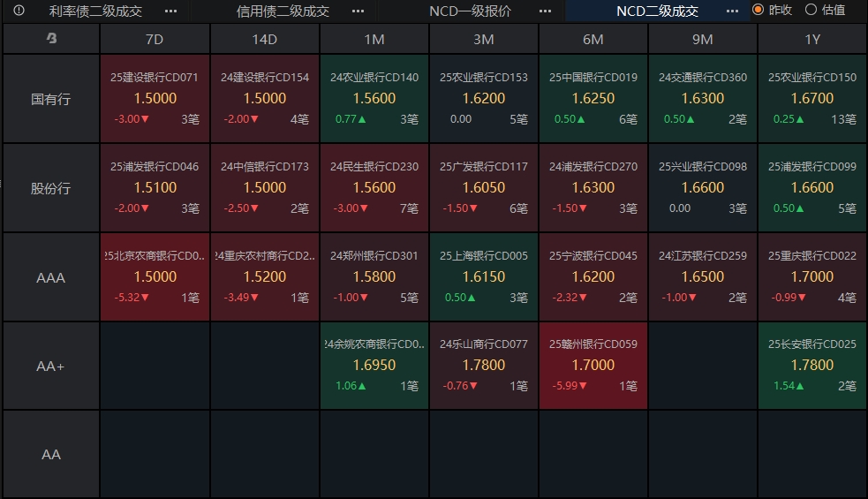Open the 25重庆银行CD022 cell
Screen dimensions: 868x499
tap(812, 277)
